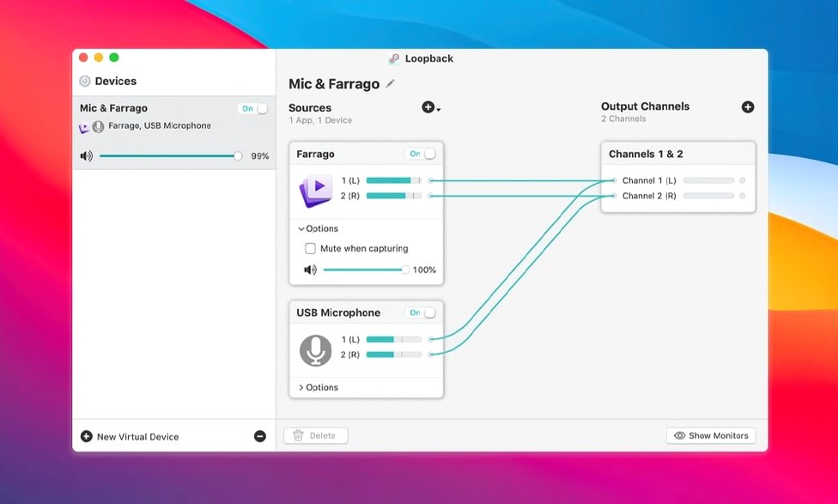The image size is (838, 504).
Task: Select the Mic & Farrago device in sidebar
Action: pos(174,132)
